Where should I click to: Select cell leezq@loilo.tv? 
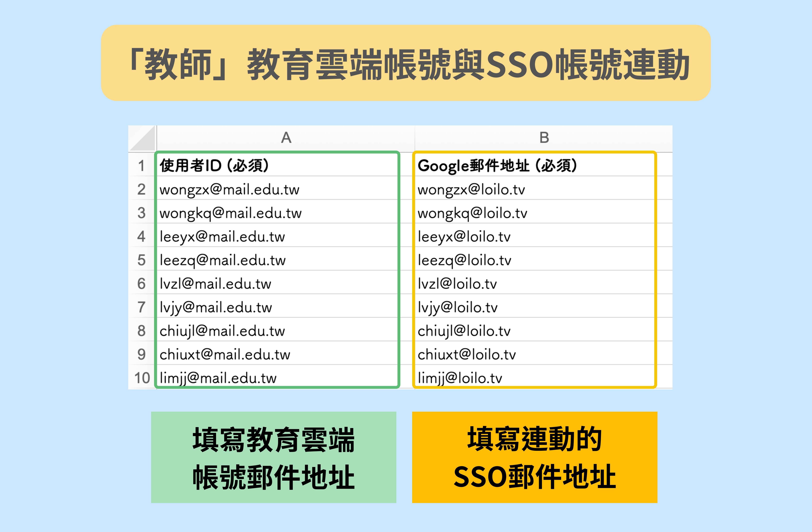(x=464, y=260)
